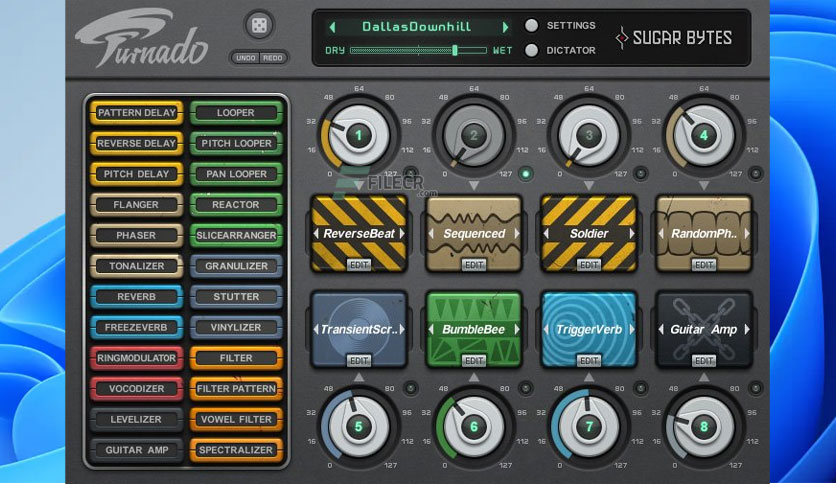Click left arrow on Sequenced slot
This screenshot has width=836, height=484.
point(431,233)
